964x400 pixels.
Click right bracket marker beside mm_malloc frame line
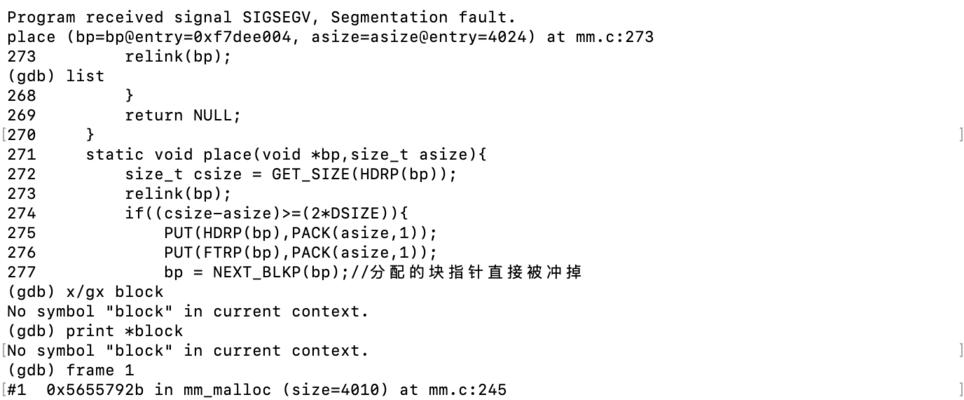(x=960, y=390)
